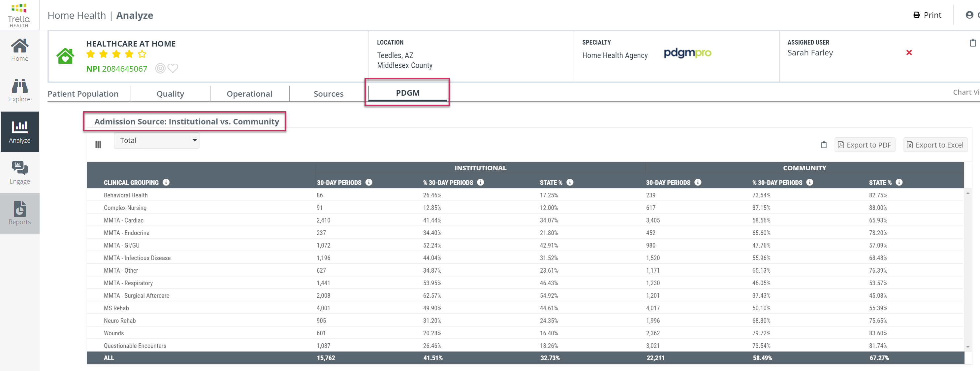Open the Engage chat icon

coord(19,168)
